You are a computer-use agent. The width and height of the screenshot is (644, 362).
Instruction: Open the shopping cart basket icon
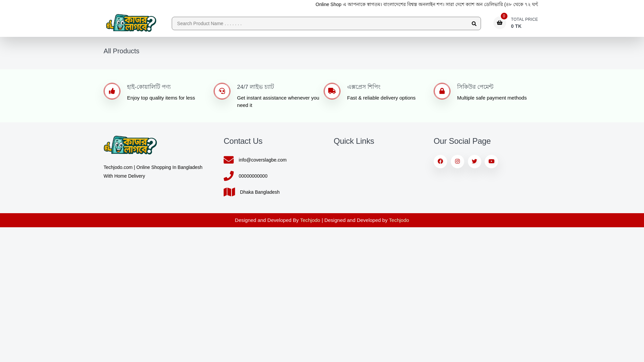tap(499, 23)
